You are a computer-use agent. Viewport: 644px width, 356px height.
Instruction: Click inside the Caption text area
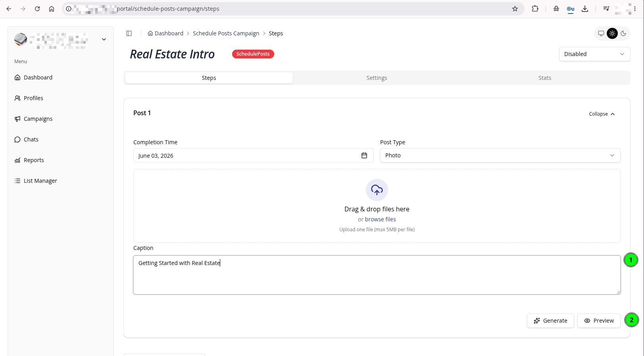(x=377, y=275)
